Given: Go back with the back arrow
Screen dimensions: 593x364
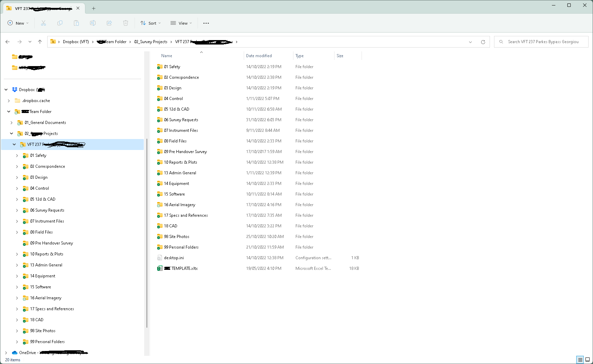Looking at the screenshot, I should tap(8, 42).
